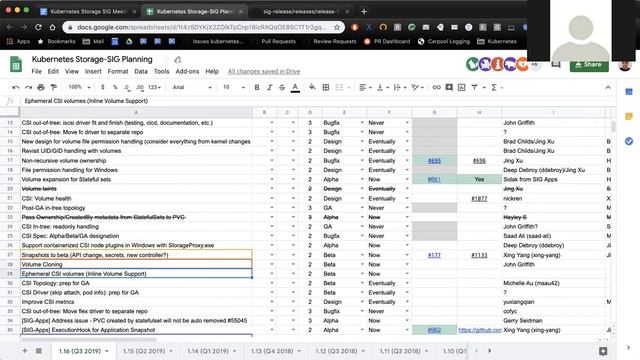Insert a link with chain icon

click(436, 87)
